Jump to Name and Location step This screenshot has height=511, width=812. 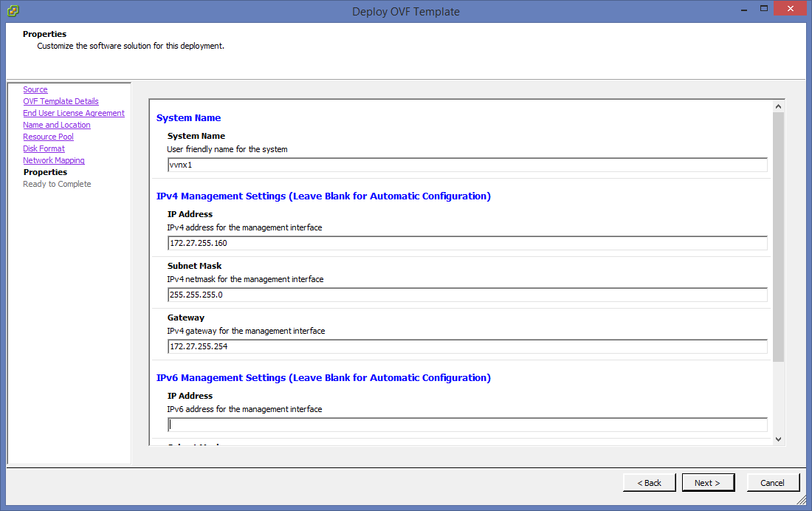tap(56, 125)
